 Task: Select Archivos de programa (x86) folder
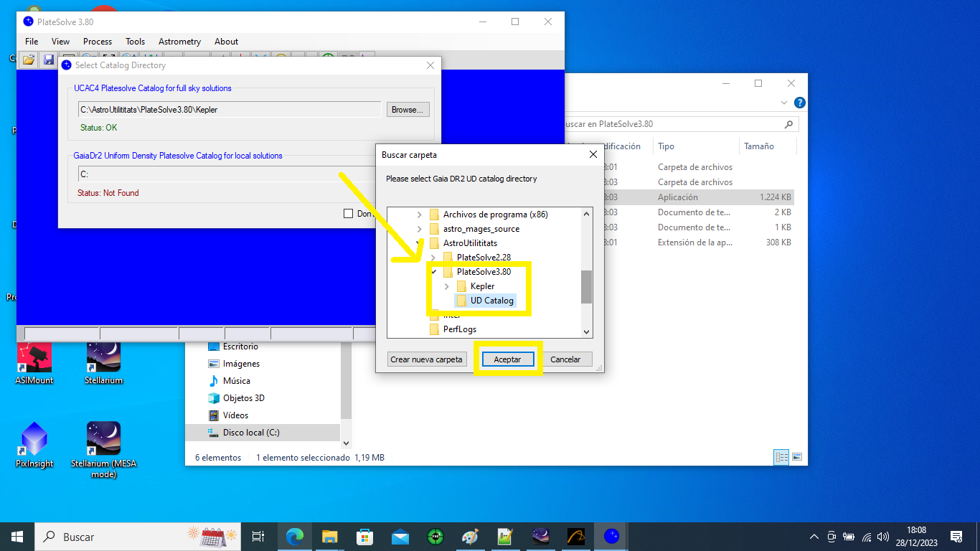[489, 215]
